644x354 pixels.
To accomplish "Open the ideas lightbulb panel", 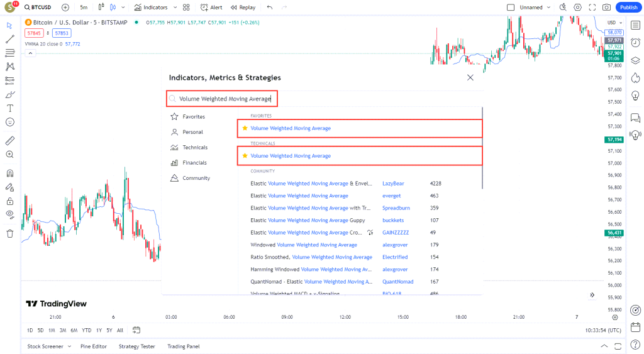I will coord(635,96).
